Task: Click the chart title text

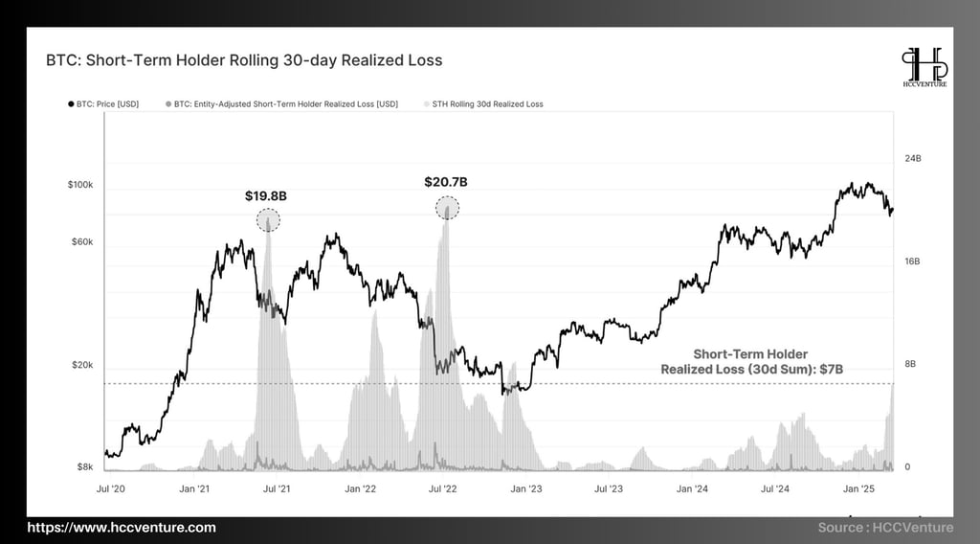Action: click(244, 60)
